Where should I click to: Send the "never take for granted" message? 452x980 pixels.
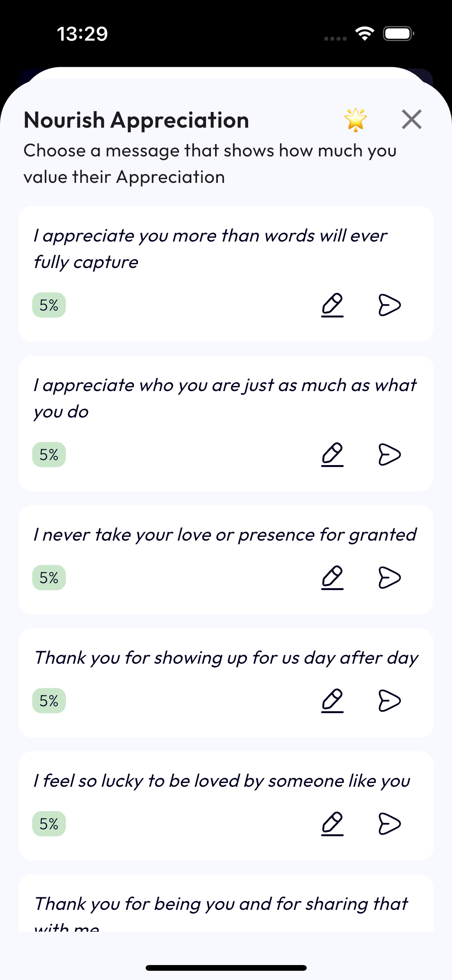[x=390, y=577]
